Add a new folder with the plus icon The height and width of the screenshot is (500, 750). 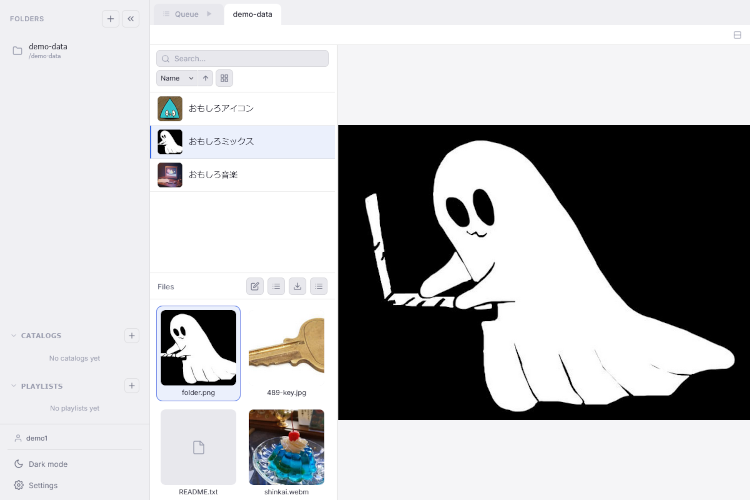click(x=110, y=19)
